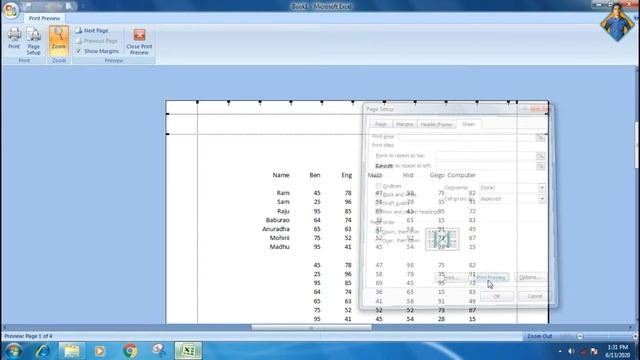Click the Action Center flag icon
The height and width of the screenshot is (360, 640).
click(x=594, y=351)
